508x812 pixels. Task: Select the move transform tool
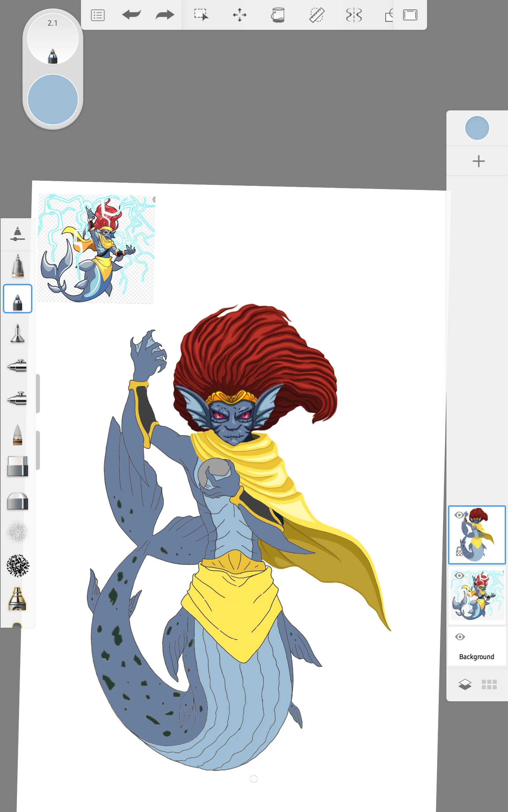point(239,15)
